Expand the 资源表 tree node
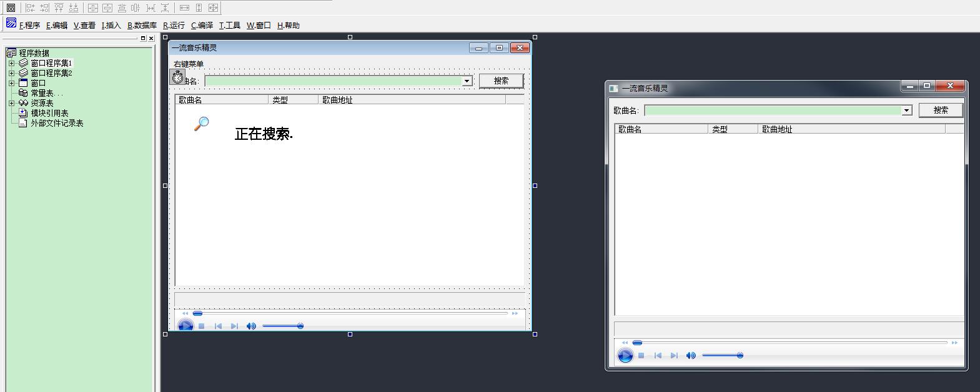 click(x=11, y=103)
